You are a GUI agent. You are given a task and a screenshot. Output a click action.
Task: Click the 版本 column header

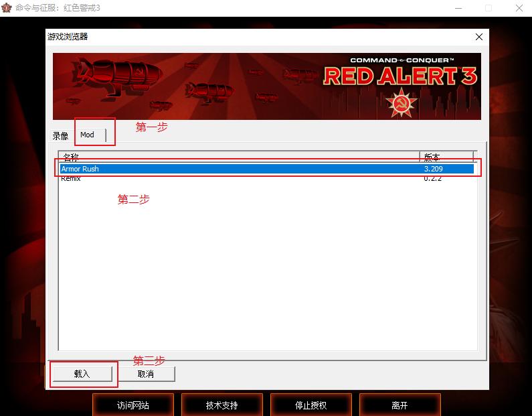(446, 157)
